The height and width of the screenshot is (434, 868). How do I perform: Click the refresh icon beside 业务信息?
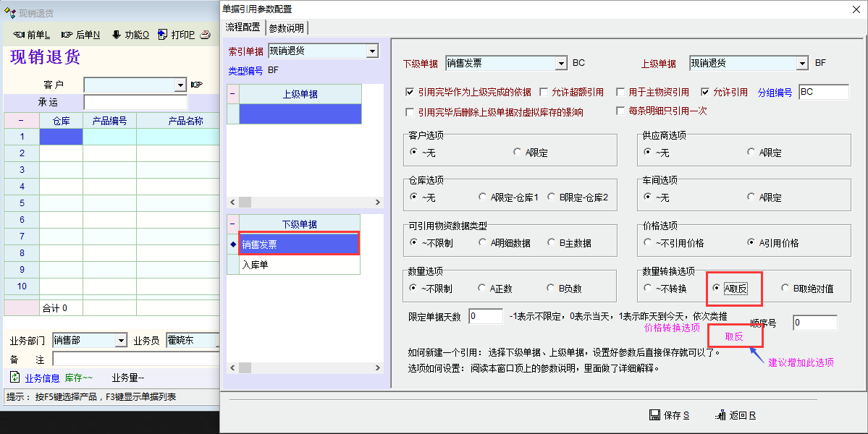14,377
